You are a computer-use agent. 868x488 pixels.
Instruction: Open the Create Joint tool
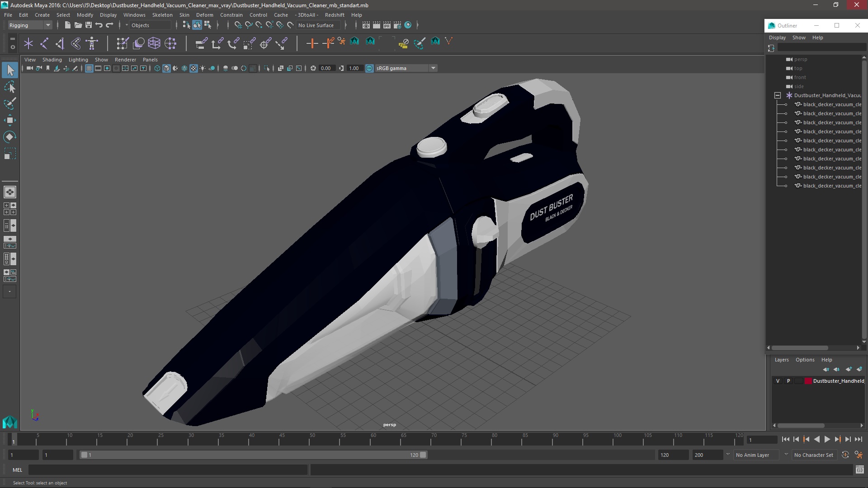tap(44, 43)
